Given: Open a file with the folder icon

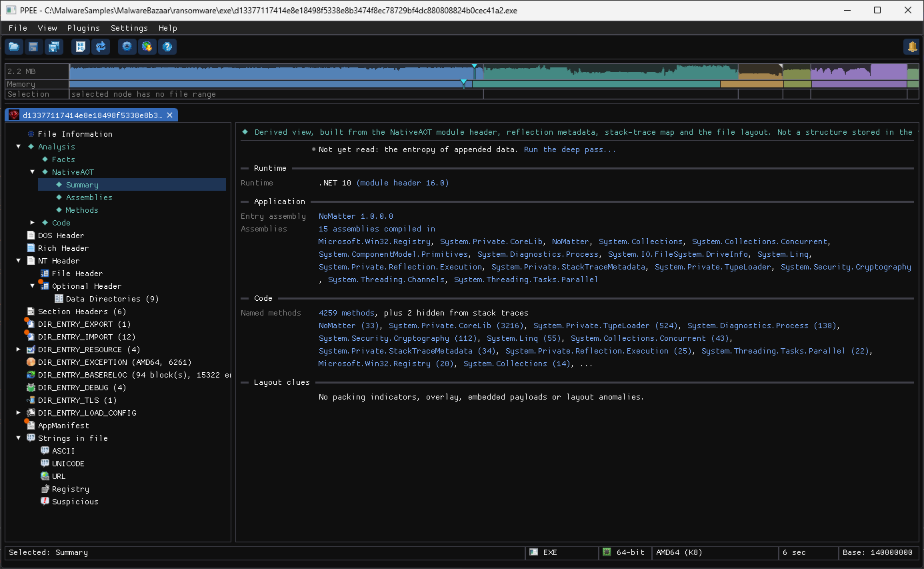Looking at the screenshot, I should coord(14,47).
